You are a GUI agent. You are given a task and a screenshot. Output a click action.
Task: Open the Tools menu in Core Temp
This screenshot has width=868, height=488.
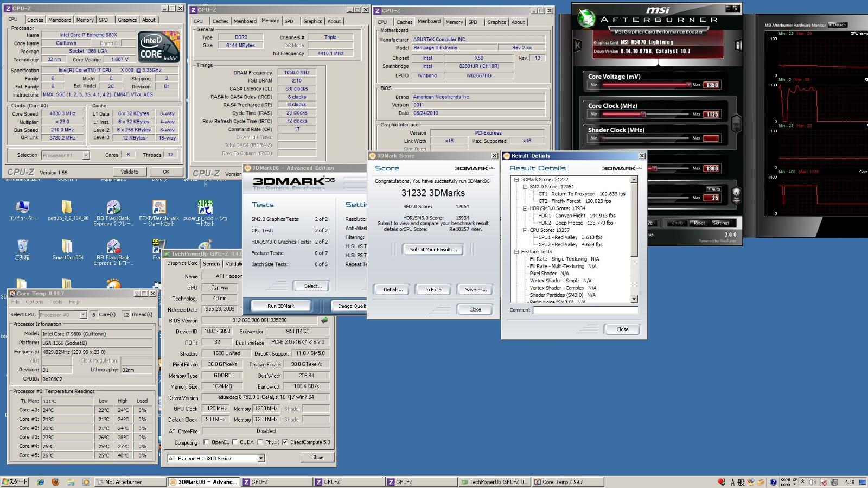(x=56, y=302)
